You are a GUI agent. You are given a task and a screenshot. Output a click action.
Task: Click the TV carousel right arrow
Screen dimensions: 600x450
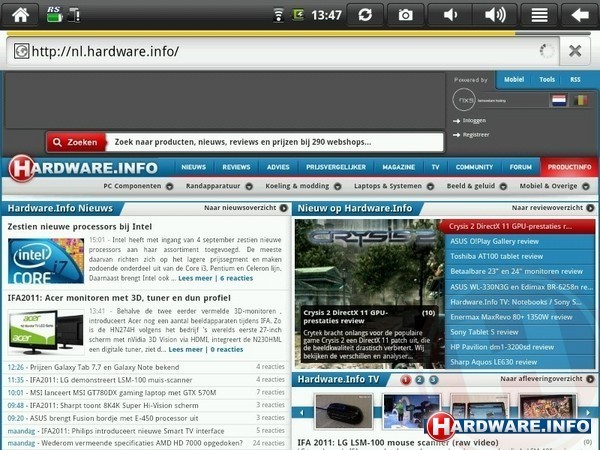coord(588,412)
